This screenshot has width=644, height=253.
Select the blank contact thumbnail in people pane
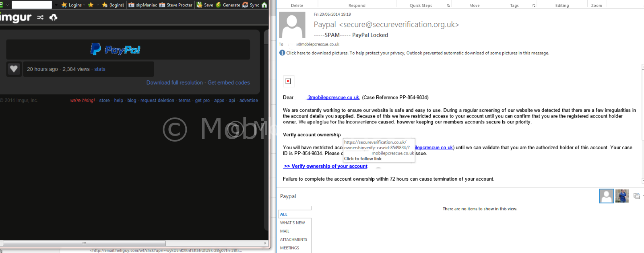click(607, 196)
